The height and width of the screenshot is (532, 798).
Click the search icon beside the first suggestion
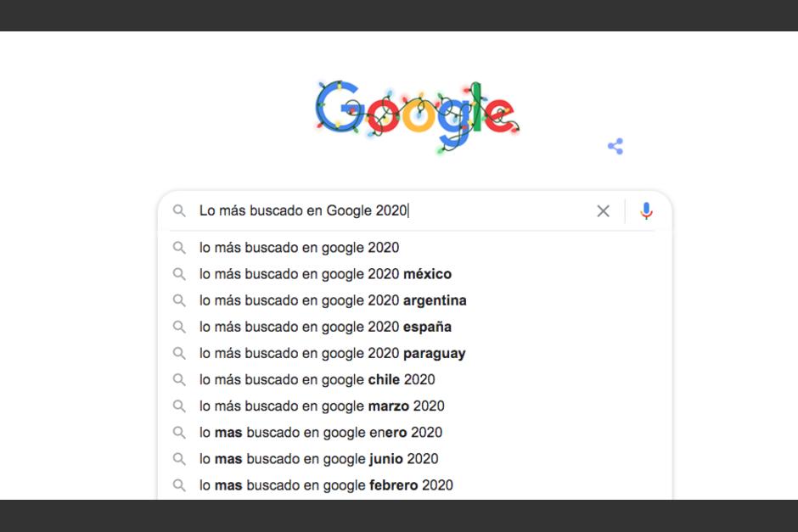[179, 247]
